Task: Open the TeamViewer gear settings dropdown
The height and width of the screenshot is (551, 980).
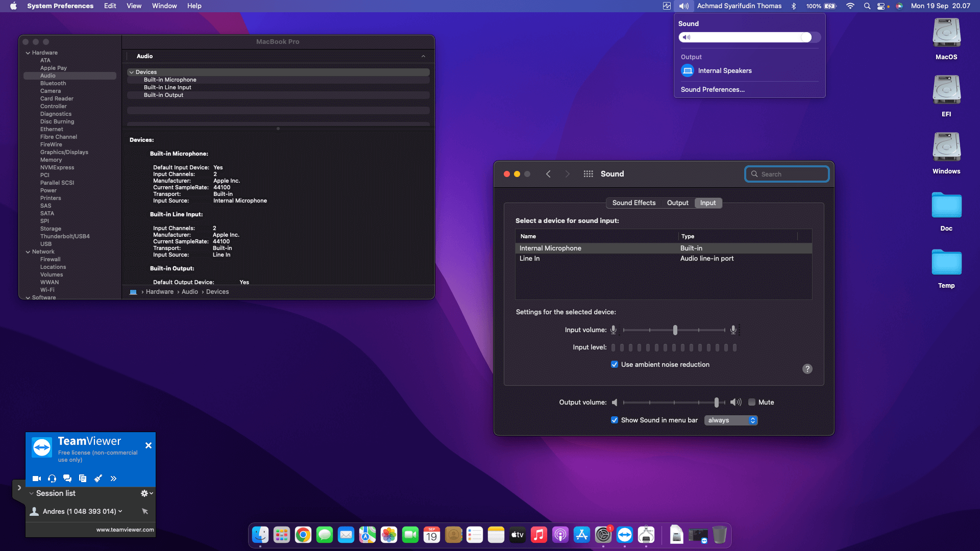Action: tap(146, 493)
